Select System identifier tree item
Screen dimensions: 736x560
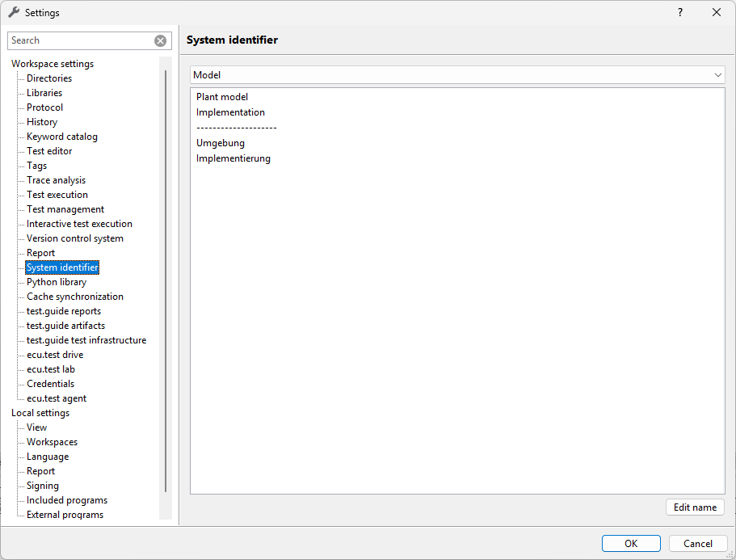tap(62, 267)
